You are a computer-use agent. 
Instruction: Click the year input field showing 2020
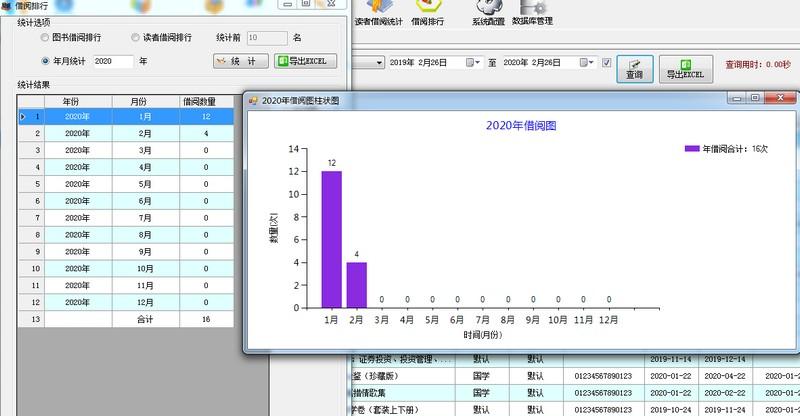click(113, 61)
